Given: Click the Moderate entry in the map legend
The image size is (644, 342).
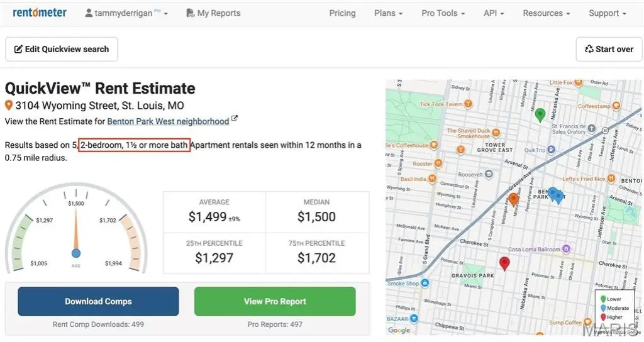Looking at the screenshot, I should pyautogui.click(x=615, y=308).
